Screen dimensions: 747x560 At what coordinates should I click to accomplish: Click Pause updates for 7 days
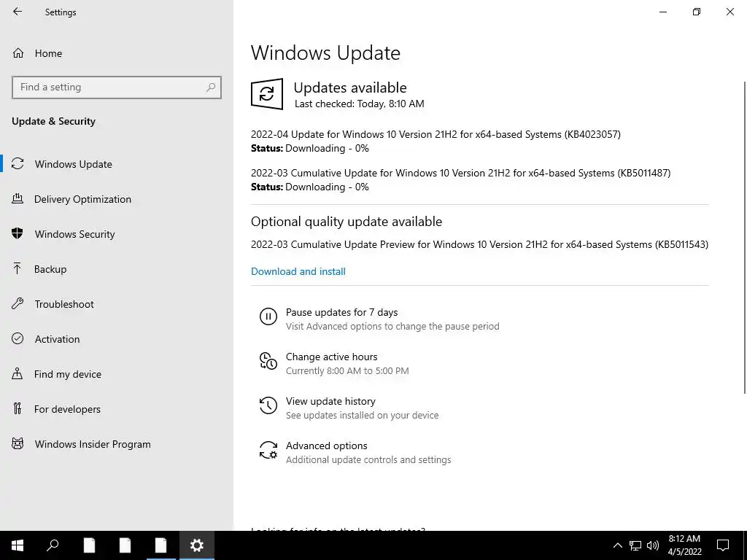[x=341, y=312]
